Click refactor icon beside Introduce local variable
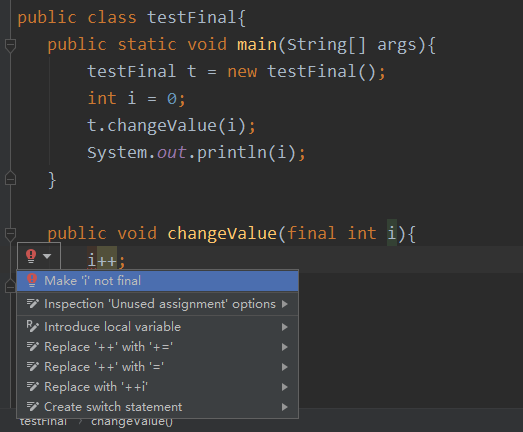Image resolution: width=523 pixels, height=432 pixels. tap(33, 326)
